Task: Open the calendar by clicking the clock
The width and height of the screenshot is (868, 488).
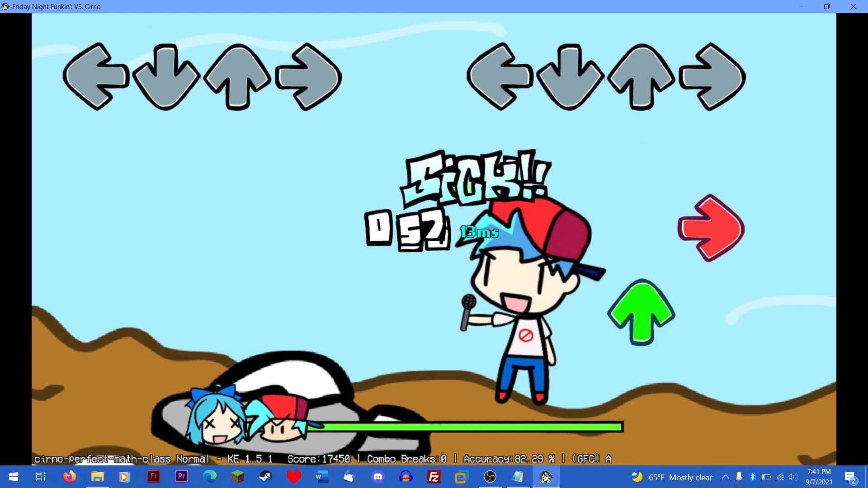Action: click(820, 477)
